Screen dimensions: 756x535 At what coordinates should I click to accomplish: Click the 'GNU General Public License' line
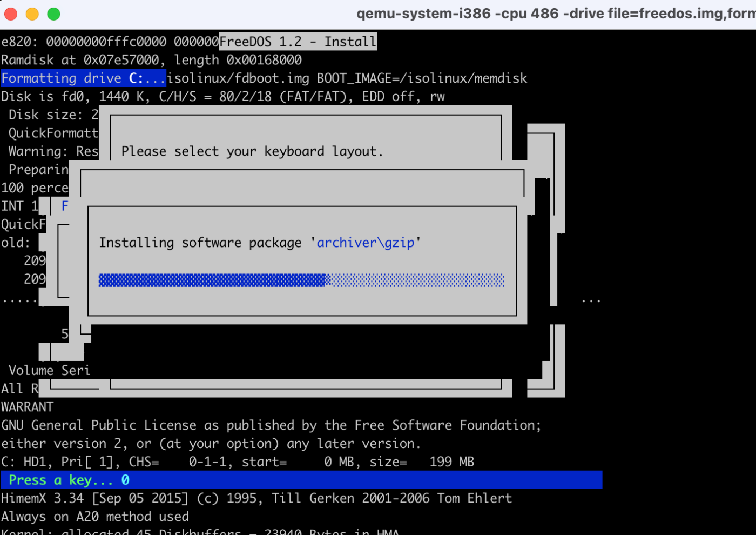tap(271, 425)
